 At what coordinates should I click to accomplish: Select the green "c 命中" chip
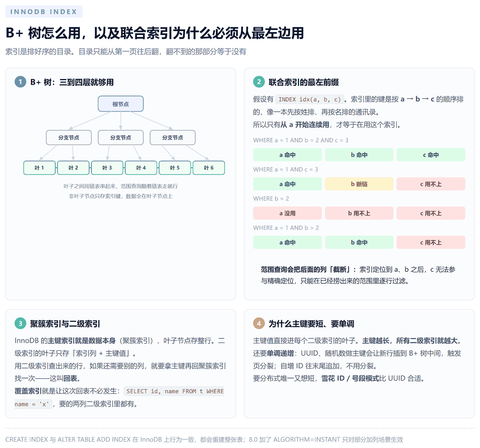click(431, 155)
